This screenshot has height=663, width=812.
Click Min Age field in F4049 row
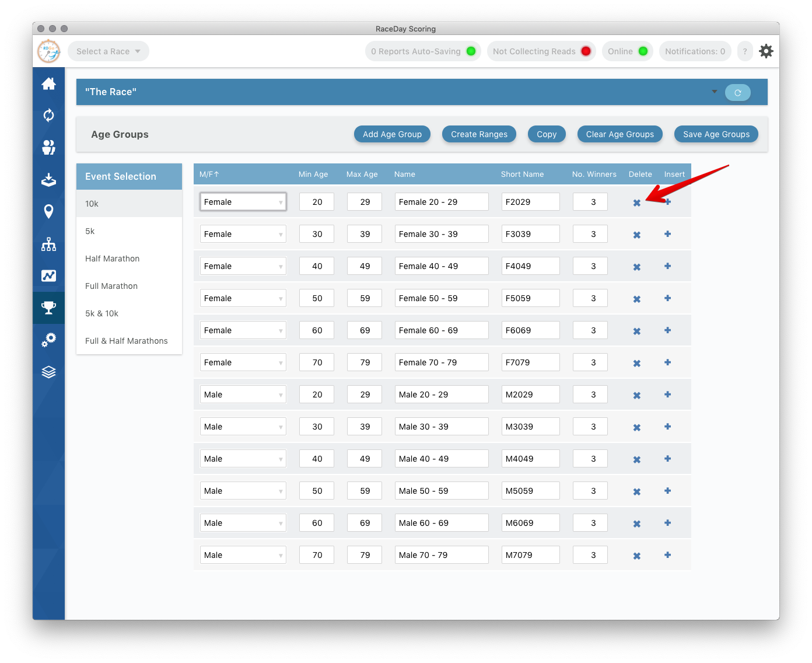coord(317,266)
